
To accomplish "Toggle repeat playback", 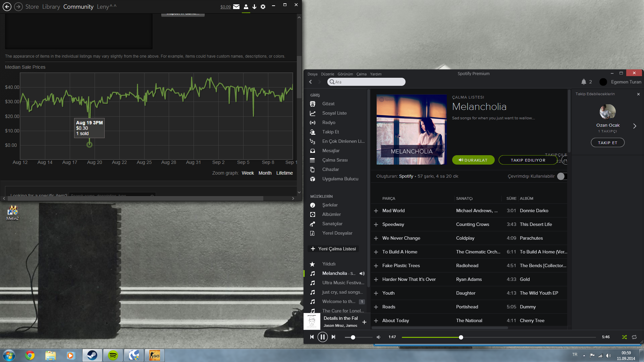I will point(634,337).
